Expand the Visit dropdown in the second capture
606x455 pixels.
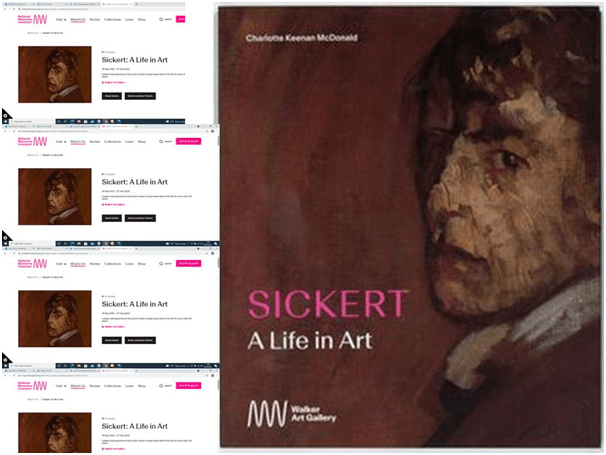coord(61,141)
